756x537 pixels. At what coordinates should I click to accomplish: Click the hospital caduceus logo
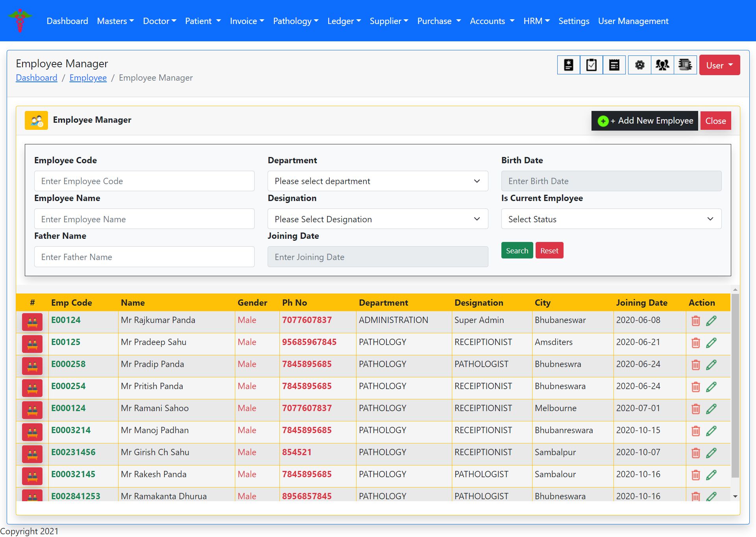point(20,20)
